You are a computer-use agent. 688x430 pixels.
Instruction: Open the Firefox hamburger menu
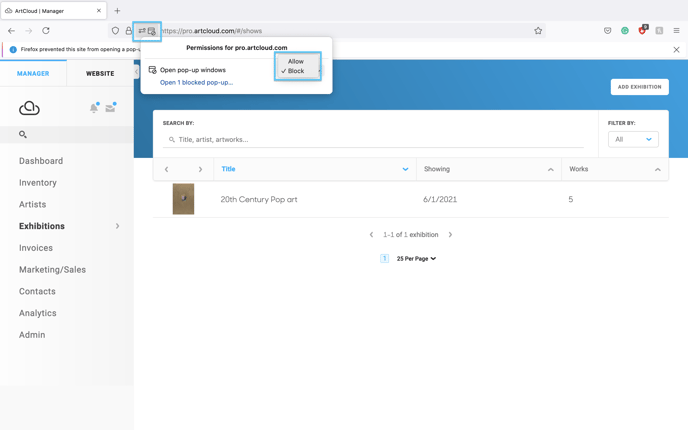[676, 31]
